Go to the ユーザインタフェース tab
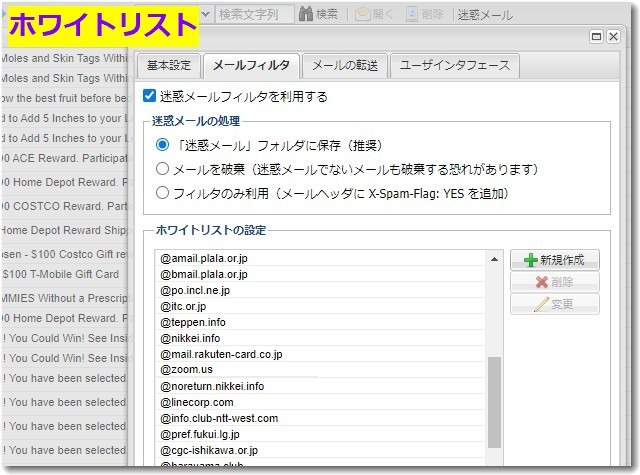This screenshot has width=640, height=475. (x=455, y=65)
